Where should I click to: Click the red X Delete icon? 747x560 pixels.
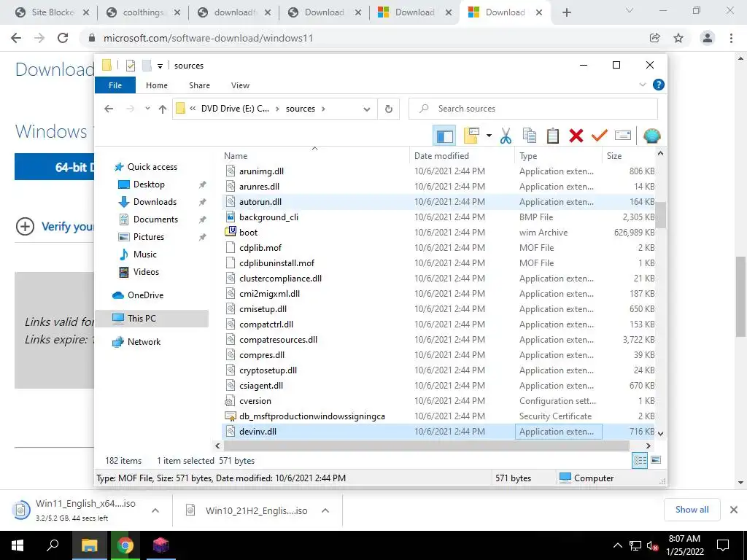point(576,136)
